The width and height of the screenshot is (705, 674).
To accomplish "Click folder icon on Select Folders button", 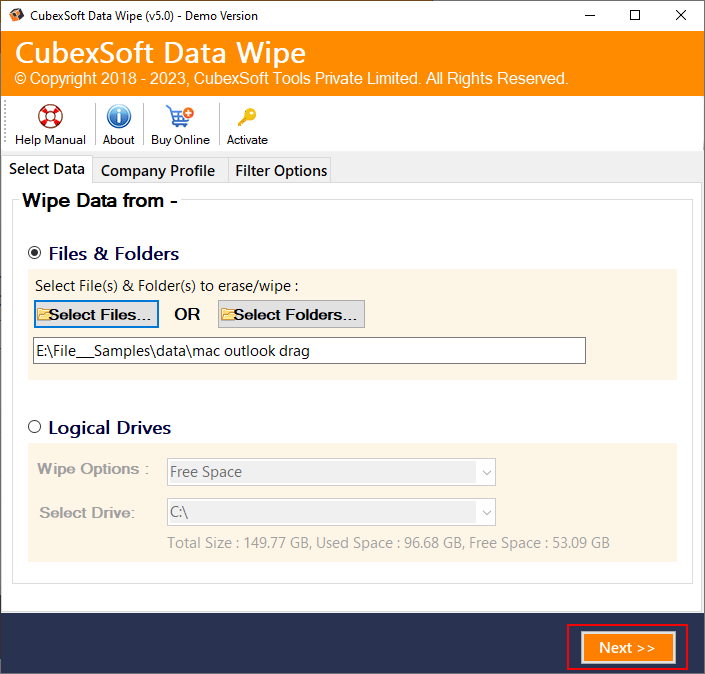I will [x=228, y=314].
